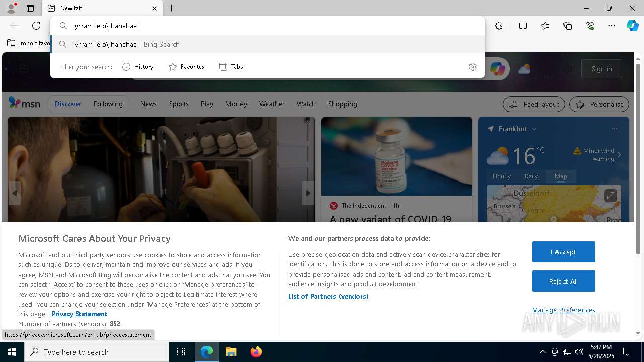Click Reject All cookies button
This screenshot has height=362, width=644.
click(x=563, y=281)
